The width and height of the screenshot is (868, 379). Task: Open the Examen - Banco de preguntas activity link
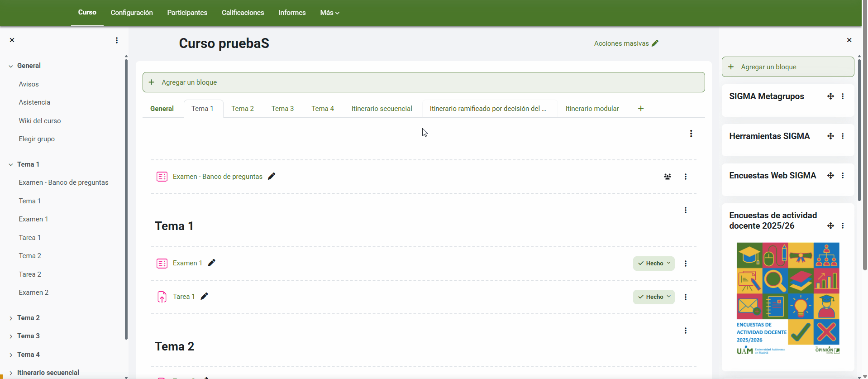217,177
